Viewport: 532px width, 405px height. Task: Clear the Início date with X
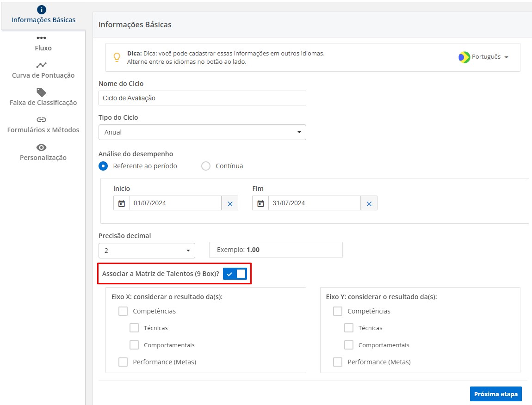[x=230, y=203]
